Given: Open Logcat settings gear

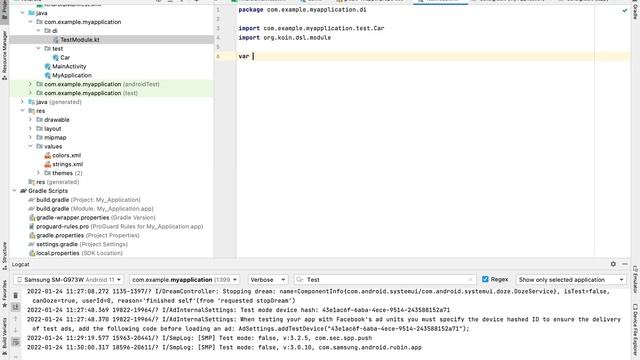Looking at the screenshot, I should pyautogui.click(x=613, y=264).
